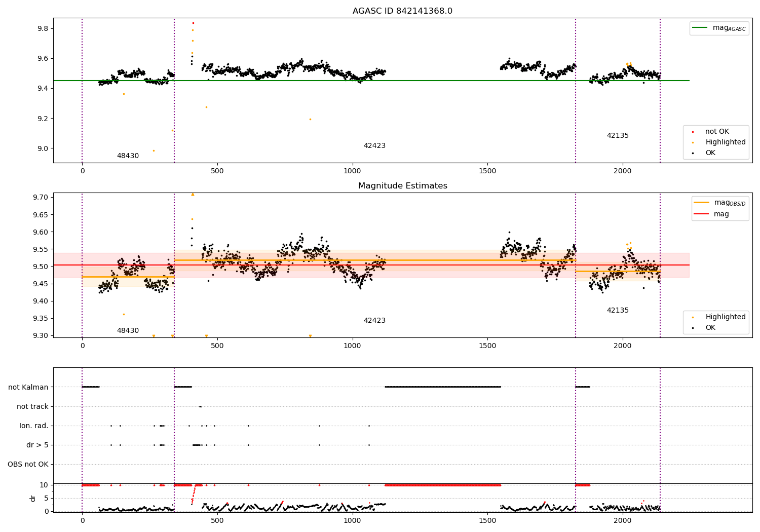The width and height of the screenshot is (760, 532).
Task: Click the 9.45 y-axis tick in middle plot
Action: tap(40, 284)
